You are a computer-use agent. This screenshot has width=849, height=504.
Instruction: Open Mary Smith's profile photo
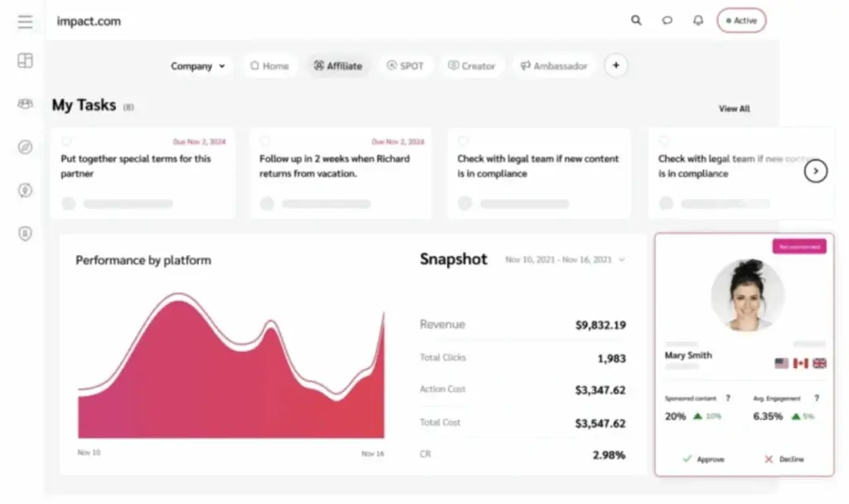tap(747, 295)
